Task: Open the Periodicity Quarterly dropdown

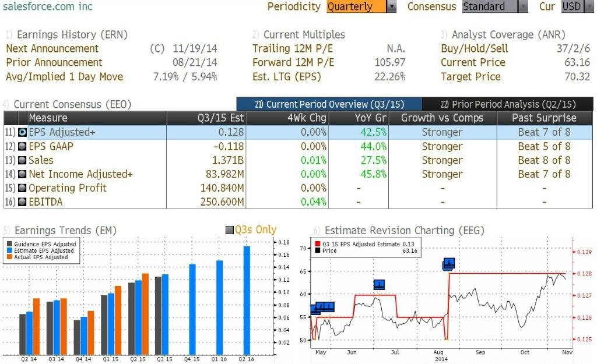Action: coord(361,6)
